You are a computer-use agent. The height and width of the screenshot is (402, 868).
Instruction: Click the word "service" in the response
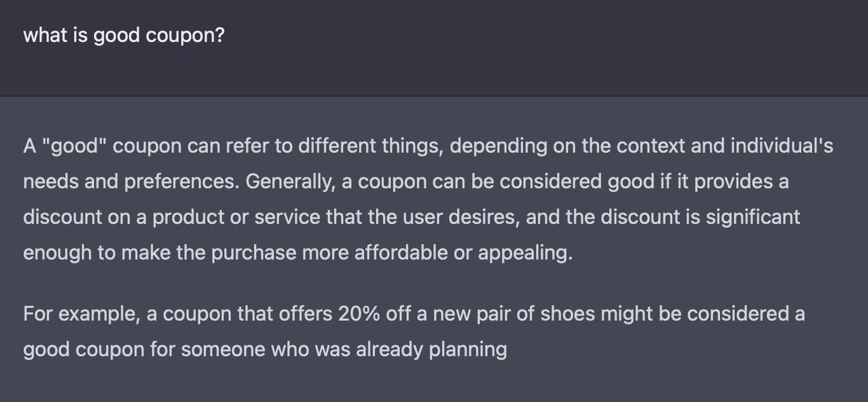(288, 218)
